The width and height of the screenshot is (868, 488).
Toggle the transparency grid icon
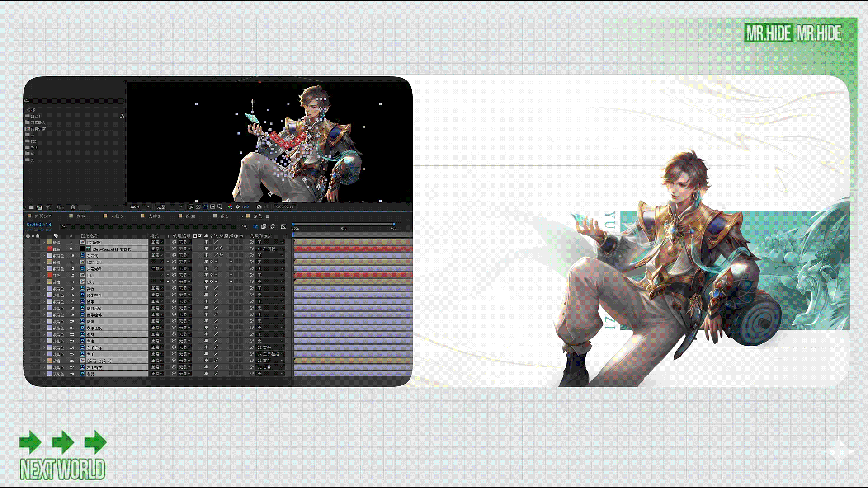click(198, 206)
